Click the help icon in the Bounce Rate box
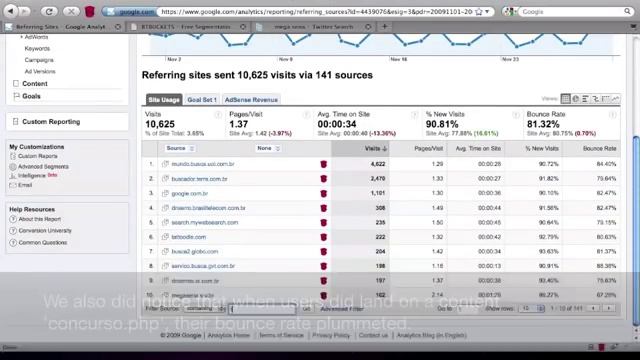640x360 pixels. 612,115
